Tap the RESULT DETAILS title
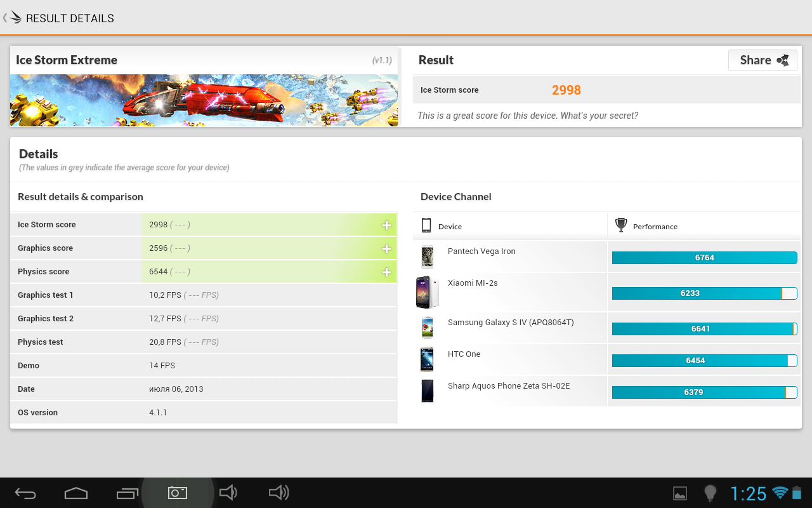The width and height of the screenshot is (812, 508). tap(70, 18)
